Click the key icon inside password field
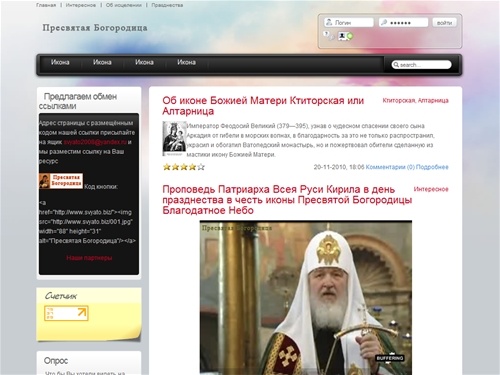 (x=384, y=22)
